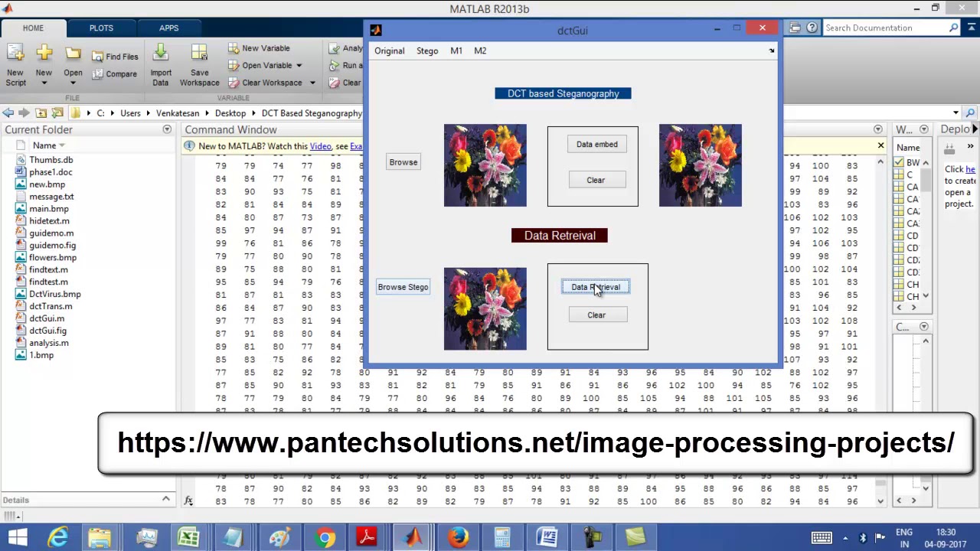Click the Data Retrieval button
980x551 pixels.
[x=596, y=287]
